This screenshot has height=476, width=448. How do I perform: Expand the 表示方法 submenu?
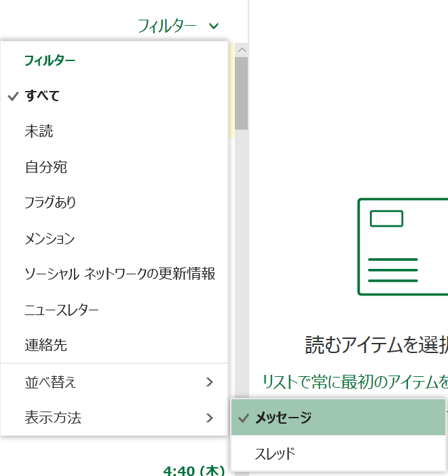pyautogui.click(x=114, y=418)
